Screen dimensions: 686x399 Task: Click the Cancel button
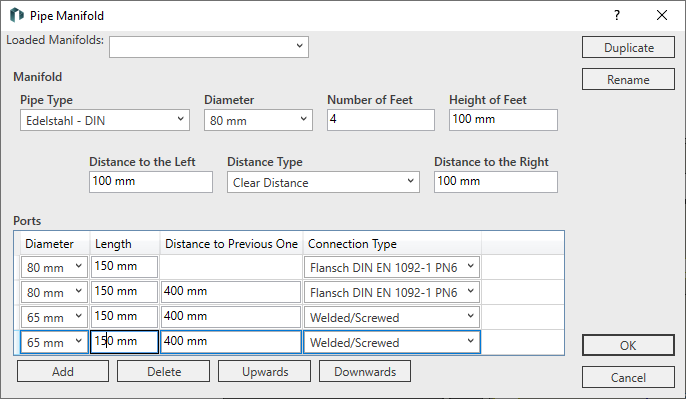[x=628, y=377]
